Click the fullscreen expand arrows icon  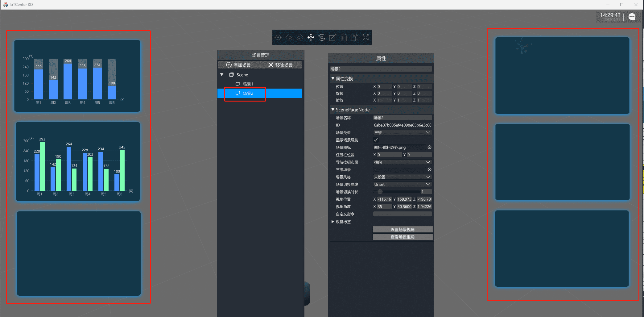pos(365,37)
